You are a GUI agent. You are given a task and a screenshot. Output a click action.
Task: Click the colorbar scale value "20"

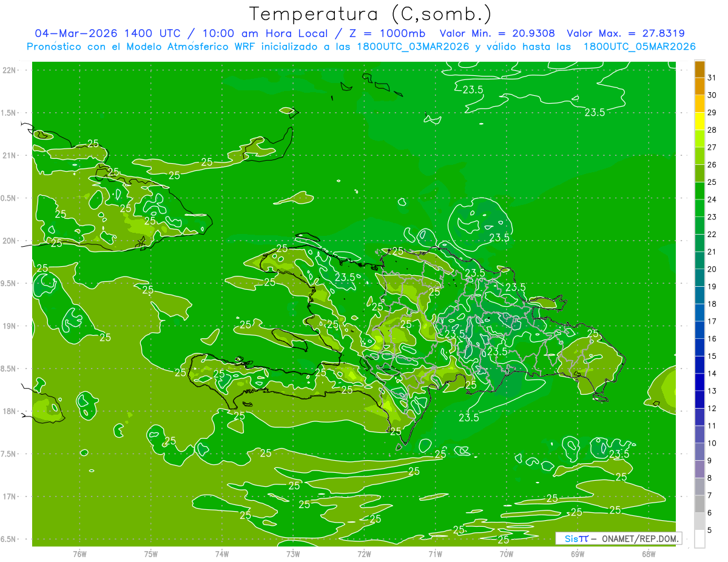712,269
